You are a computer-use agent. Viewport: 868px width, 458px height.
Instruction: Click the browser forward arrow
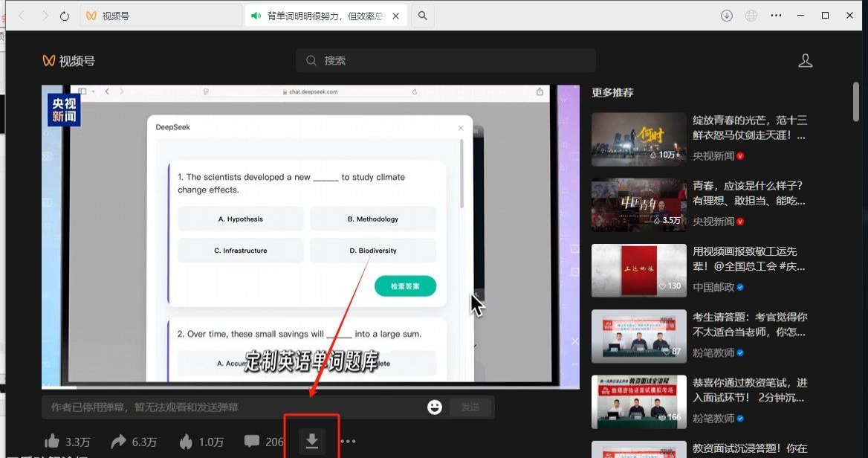(45, 16)
